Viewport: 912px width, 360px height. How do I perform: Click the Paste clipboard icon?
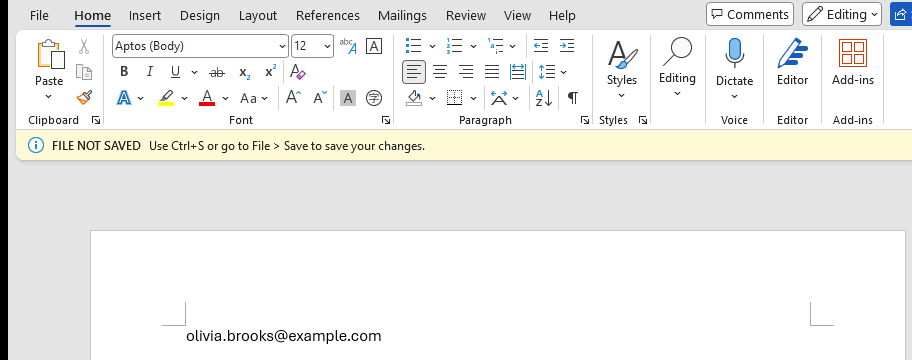tap(51, 54)
